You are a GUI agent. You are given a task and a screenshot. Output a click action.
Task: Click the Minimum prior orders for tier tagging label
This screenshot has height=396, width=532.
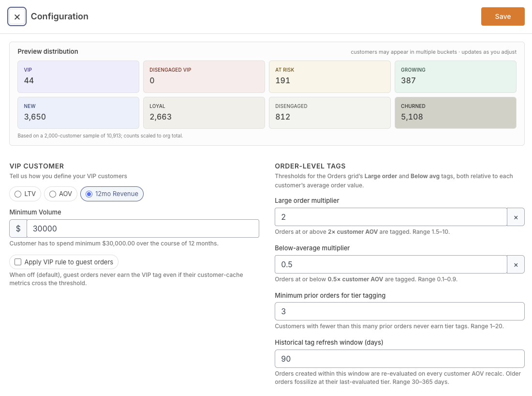pyautogui.click(x=330, y=295)
